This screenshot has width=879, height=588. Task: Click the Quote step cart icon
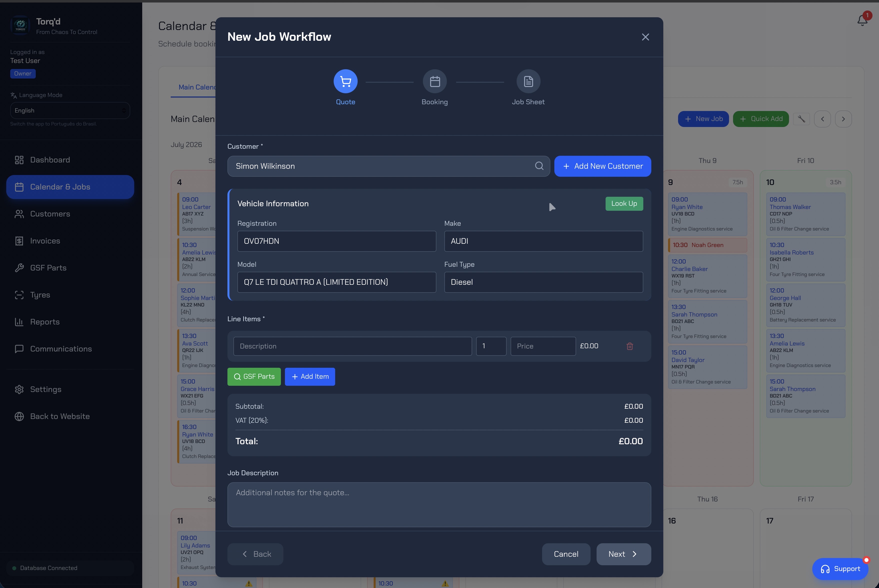[x=345, y=81]
